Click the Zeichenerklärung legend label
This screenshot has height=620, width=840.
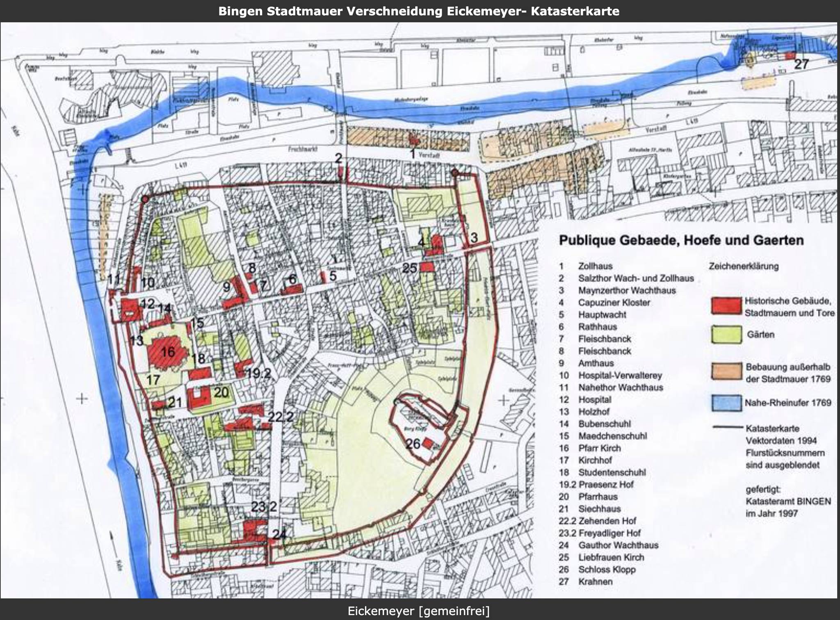744,266
